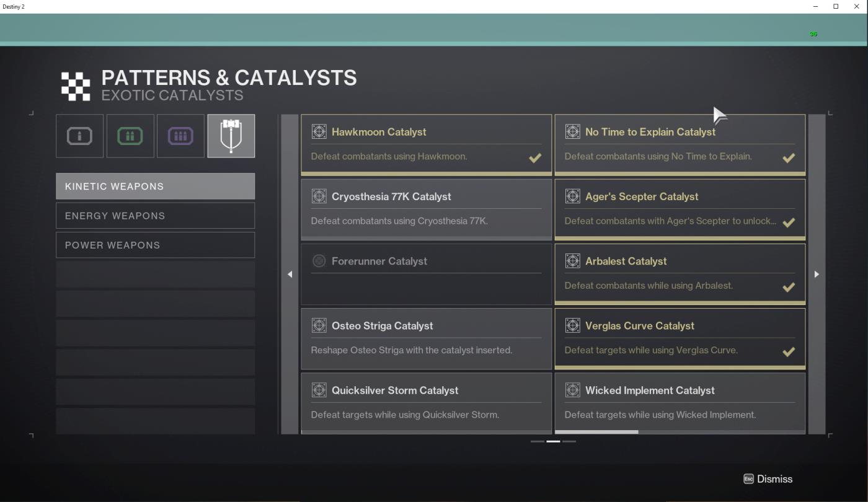Click the Arbalest catalyst completed progress bar
Viewport: 868px width, 502px height.
680,303
